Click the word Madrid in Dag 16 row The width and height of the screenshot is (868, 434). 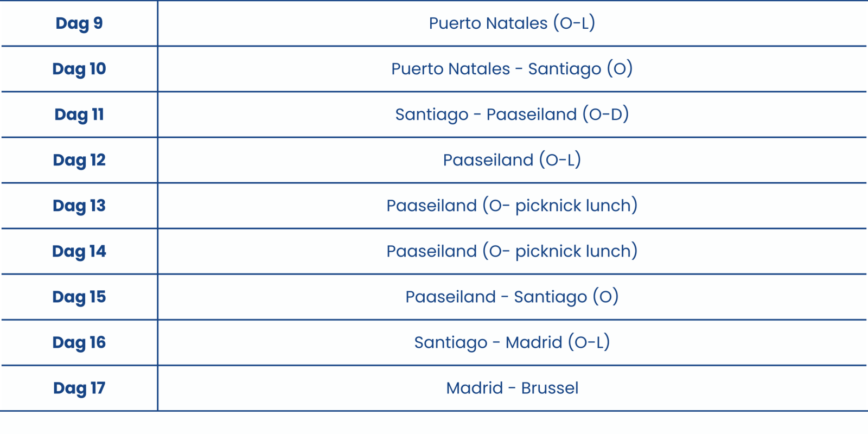(x=534, y=342)
